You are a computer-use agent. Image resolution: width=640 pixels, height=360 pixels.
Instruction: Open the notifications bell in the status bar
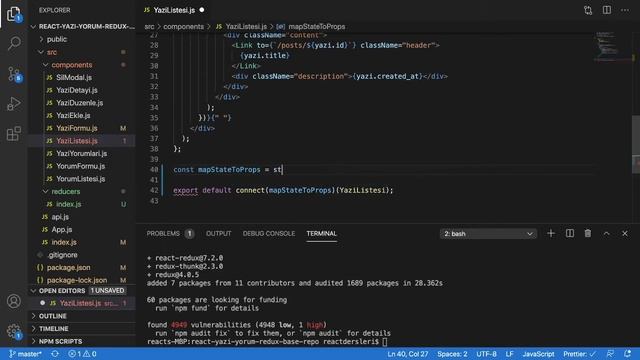(628, 354)
